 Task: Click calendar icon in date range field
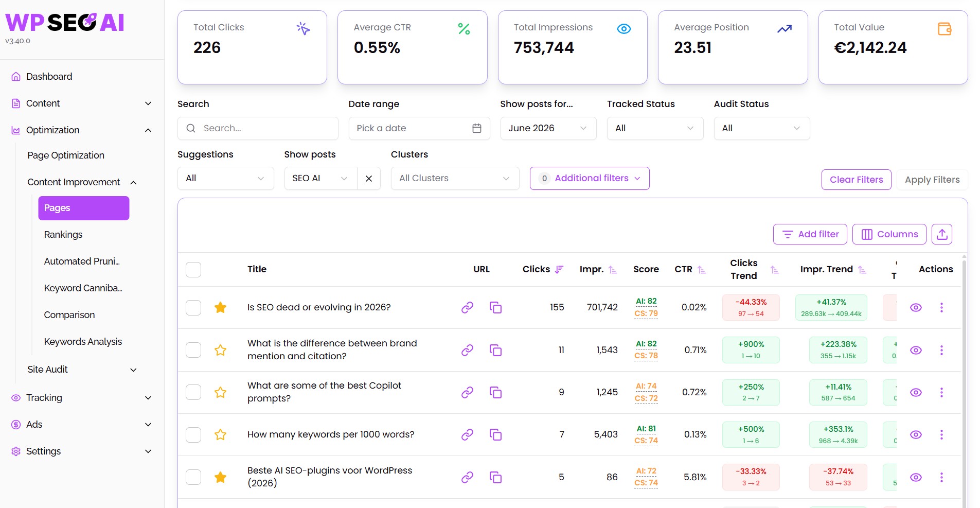point(477,128)
